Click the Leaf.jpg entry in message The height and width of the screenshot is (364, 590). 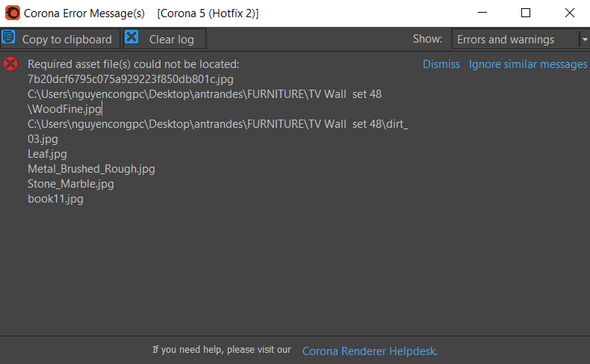click(47, 154)
